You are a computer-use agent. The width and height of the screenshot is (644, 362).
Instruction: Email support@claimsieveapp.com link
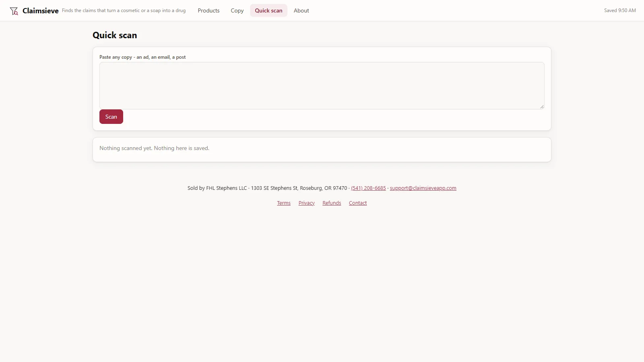coord(423,188)
